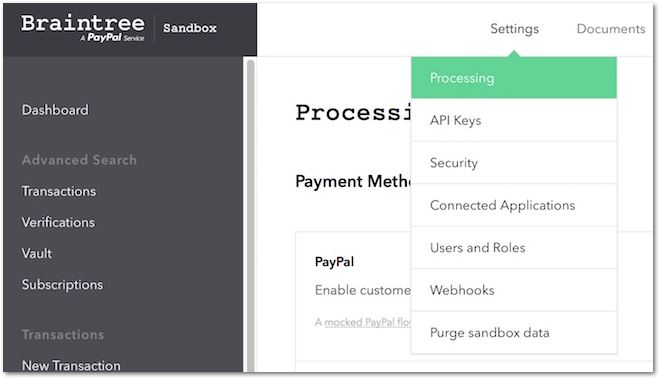
Task: Go to Dashboard in the sidebar
Action: tap(55, 110)
